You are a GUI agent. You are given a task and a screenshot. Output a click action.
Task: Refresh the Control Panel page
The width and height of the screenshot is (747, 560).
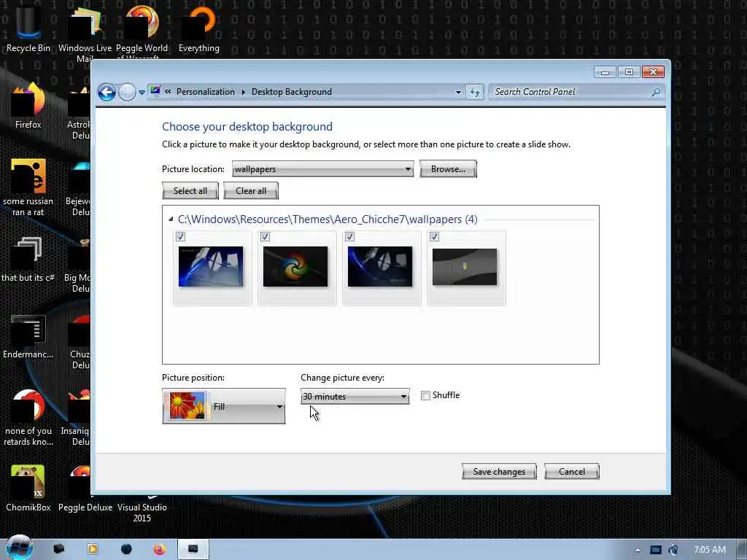474,92
